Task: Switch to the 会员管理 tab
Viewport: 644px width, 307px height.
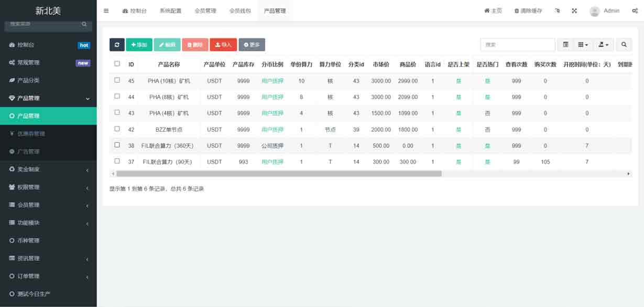Action: (205, 10)
